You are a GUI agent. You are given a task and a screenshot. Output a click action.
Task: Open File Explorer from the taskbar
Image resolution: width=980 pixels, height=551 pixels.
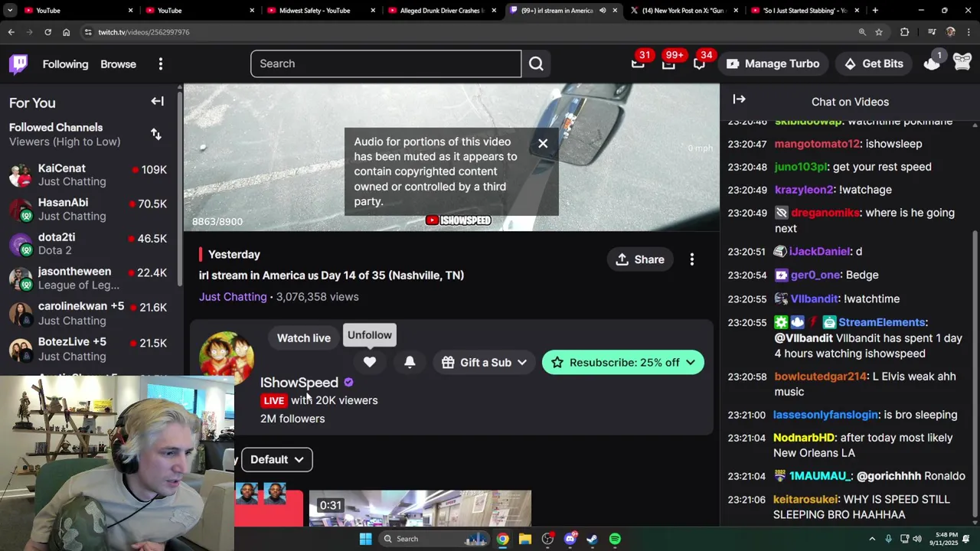point(524,539)
